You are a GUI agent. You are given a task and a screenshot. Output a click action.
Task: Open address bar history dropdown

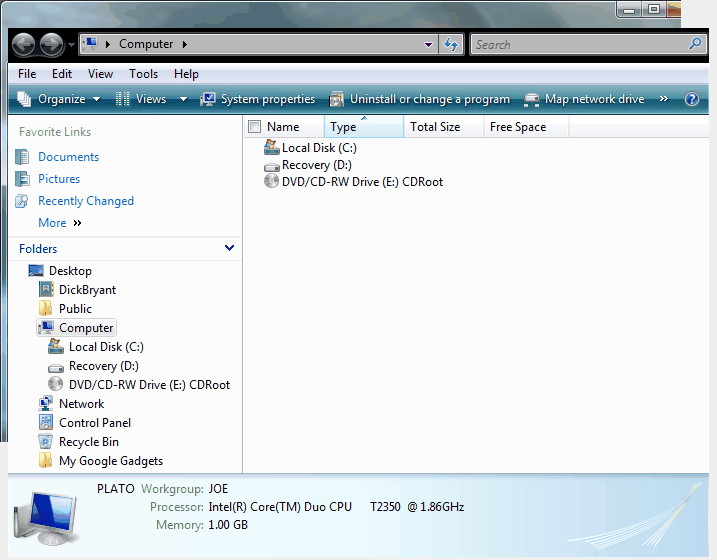point(428,45)
